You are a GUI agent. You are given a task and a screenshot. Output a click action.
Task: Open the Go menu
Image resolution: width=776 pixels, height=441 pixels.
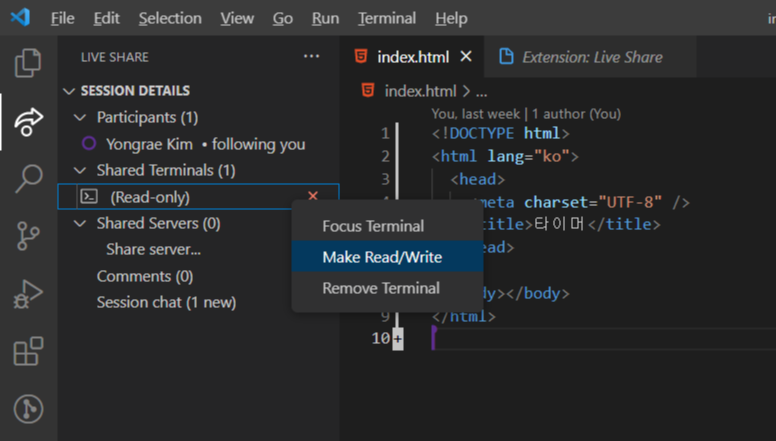pyautogui.click(x=283, y=18)
